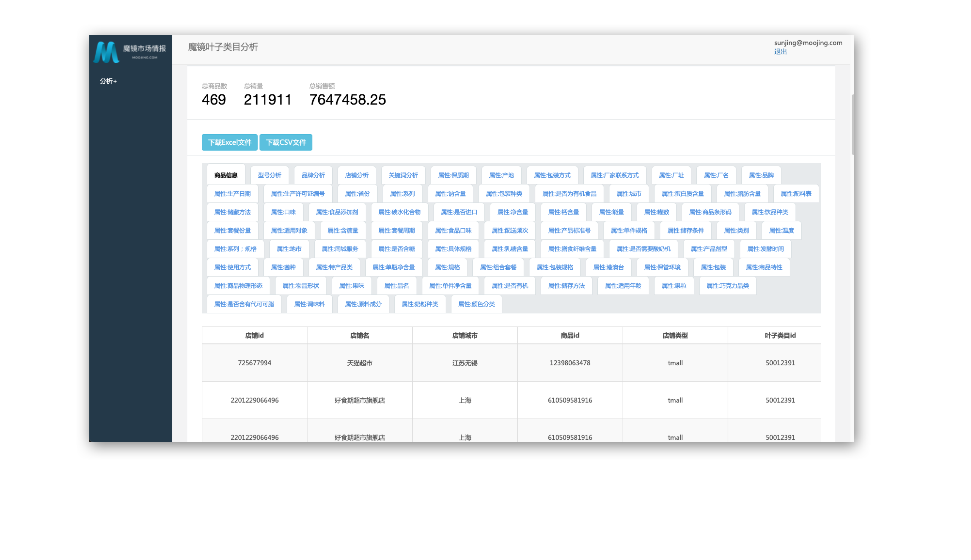971x560 pixels.
Task: Click the Moojing logo icon
Action: coord(106,52)
